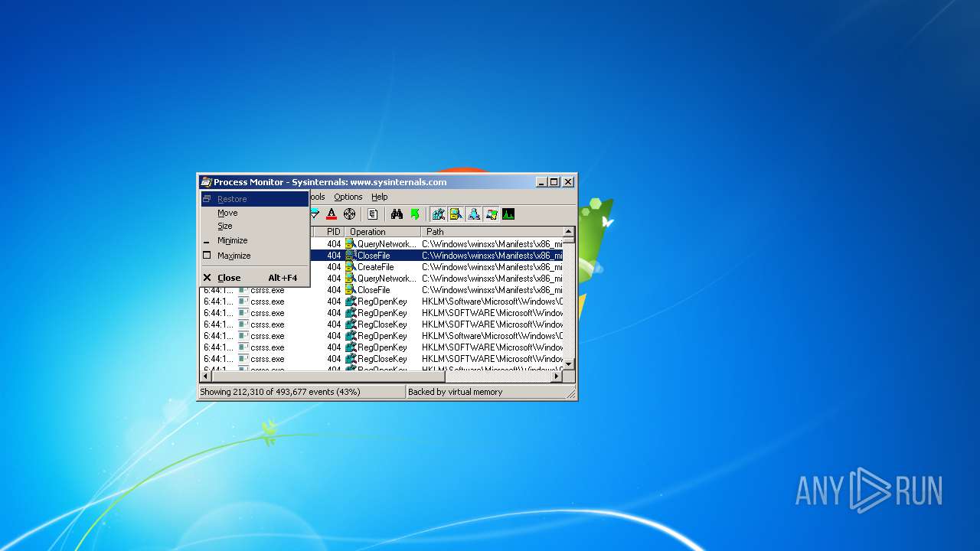Click the vertical scrollbar up arrow
Screen dimensions: 980x551
569,231
